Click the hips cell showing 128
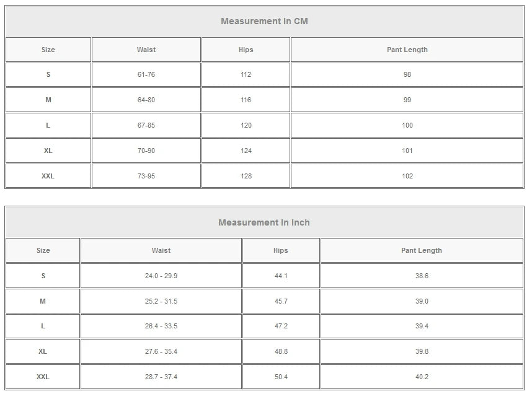 246,176
